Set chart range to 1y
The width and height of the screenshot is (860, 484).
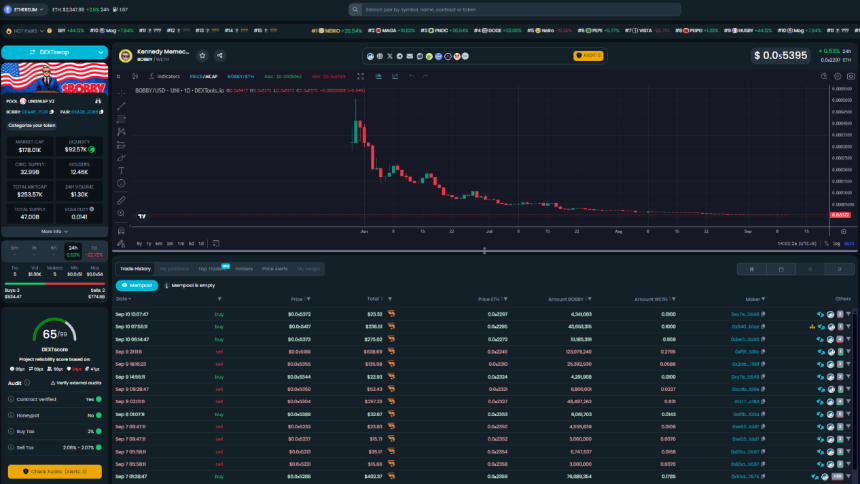point(149,244)
